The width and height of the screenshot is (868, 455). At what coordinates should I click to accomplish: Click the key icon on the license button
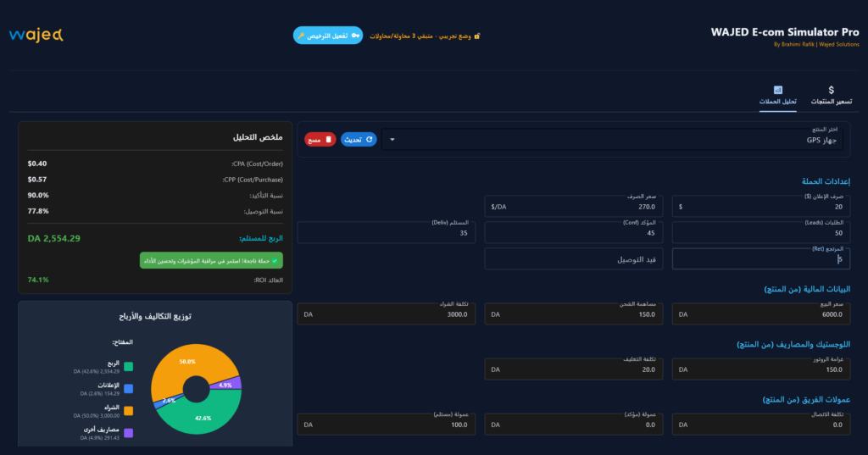354,36
